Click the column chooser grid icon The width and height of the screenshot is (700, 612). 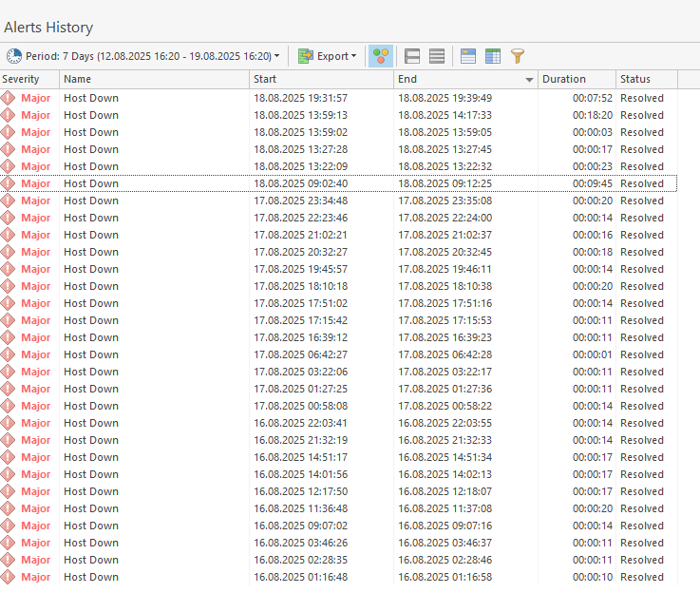pyautogui.click(x=493, y=56)
